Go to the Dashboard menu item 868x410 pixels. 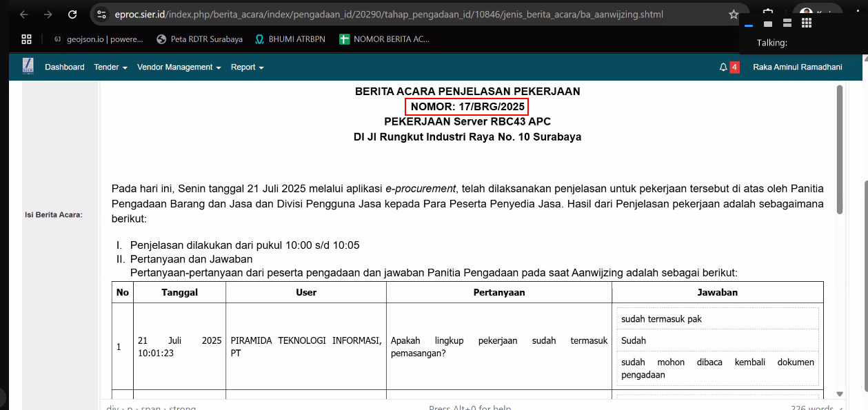tap(64, 68)
